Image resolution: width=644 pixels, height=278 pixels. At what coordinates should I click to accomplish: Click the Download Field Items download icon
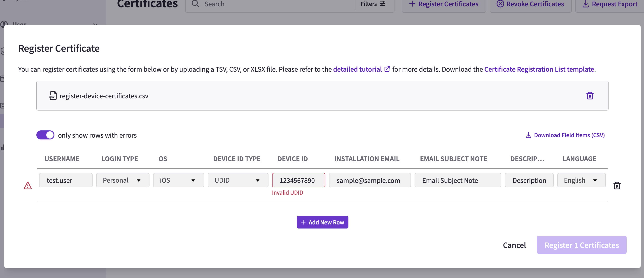[x=528, y=135]
